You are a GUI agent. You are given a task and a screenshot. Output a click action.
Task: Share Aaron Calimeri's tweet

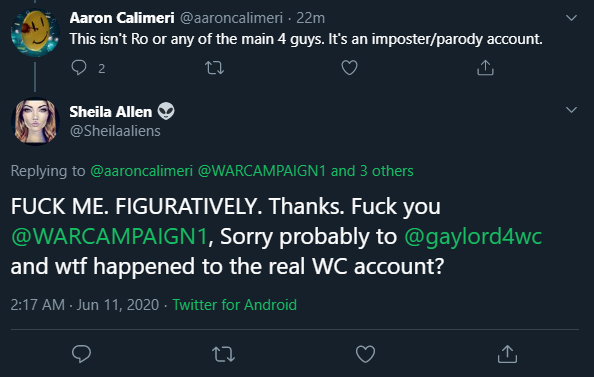(x=485, y=68)
